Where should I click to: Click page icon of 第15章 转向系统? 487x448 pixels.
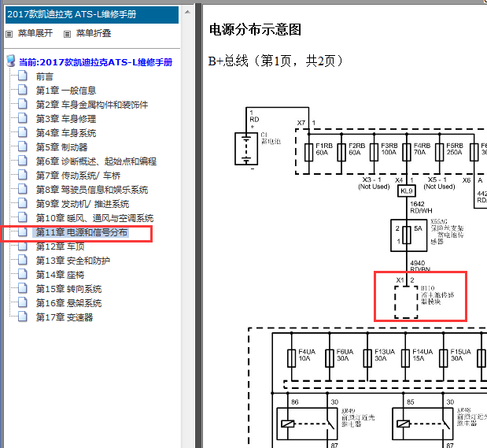pos(22,288)
